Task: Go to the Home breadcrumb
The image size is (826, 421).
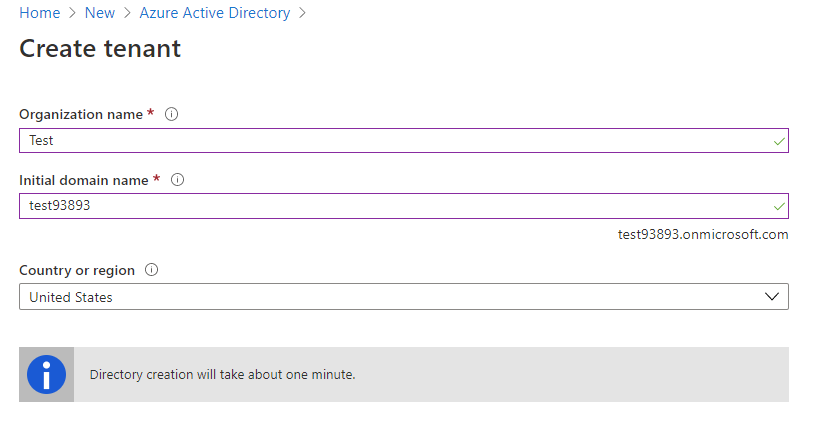Action: [39, 14]
